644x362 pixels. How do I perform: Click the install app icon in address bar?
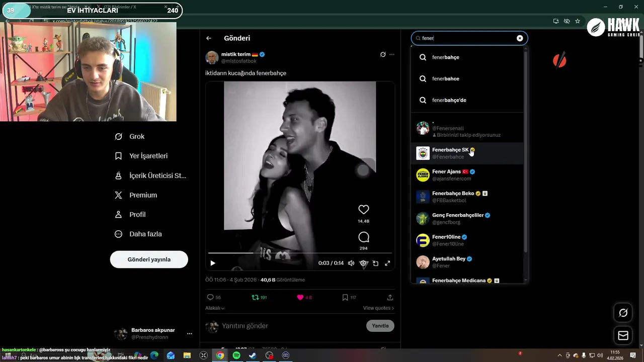(x=555, y=21)
